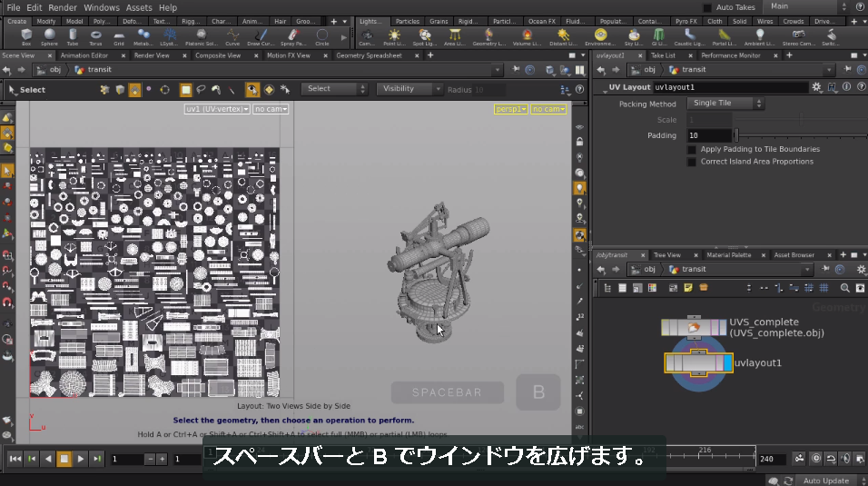Image resolution: width=868 pixels, height=486 pixels.
Task: Create a Sphere from the shelf
Action: tap(49, 37)
